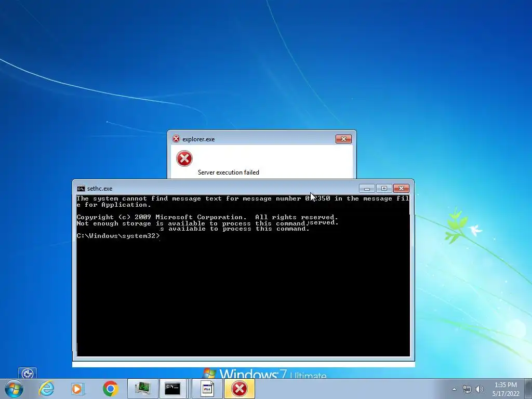The width and height of the screenshot is (532, 399).
Task: Minimize the sethc.exe console window
Action: [x=367, y=188]
